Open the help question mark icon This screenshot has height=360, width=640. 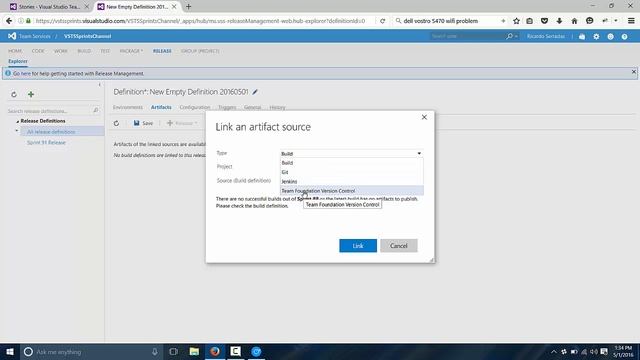624,36
